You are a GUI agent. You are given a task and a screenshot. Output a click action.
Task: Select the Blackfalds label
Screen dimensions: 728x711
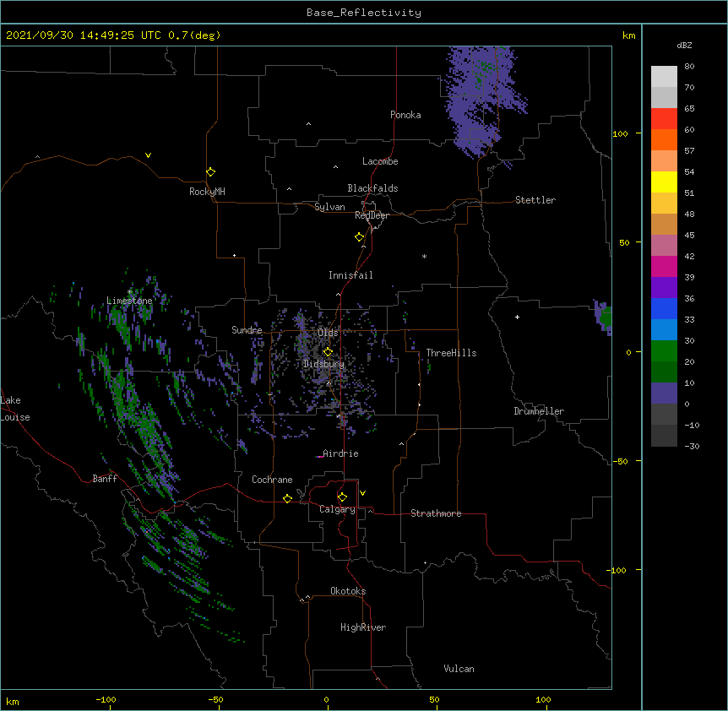tap(372, 188)
